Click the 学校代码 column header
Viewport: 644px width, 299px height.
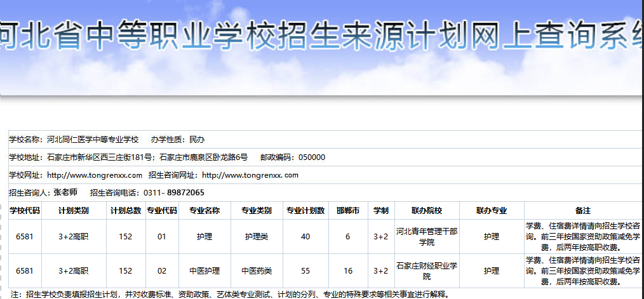(25, 211)
